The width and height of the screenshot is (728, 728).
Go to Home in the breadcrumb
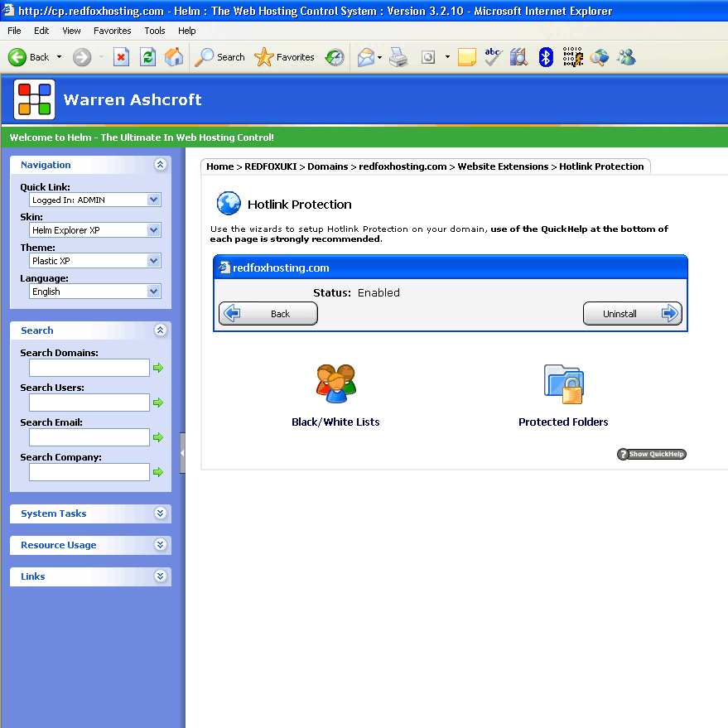pyautogui.click(x=220, y=166)
